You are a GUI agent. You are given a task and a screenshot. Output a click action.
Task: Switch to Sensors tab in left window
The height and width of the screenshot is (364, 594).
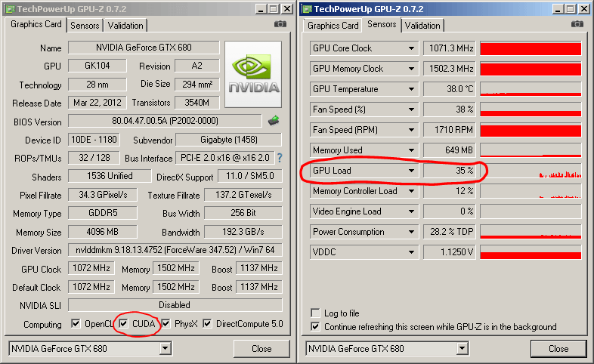85,26
